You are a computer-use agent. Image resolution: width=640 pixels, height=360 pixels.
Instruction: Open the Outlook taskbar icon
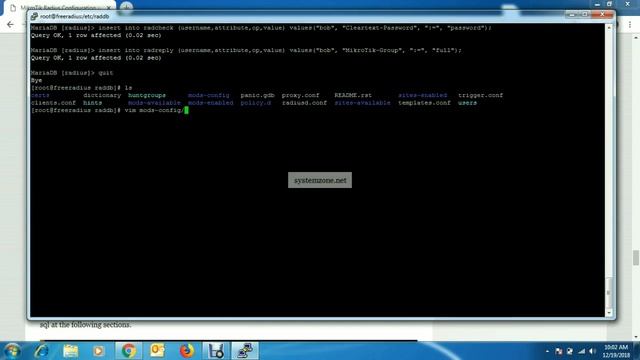coord(157,351)
